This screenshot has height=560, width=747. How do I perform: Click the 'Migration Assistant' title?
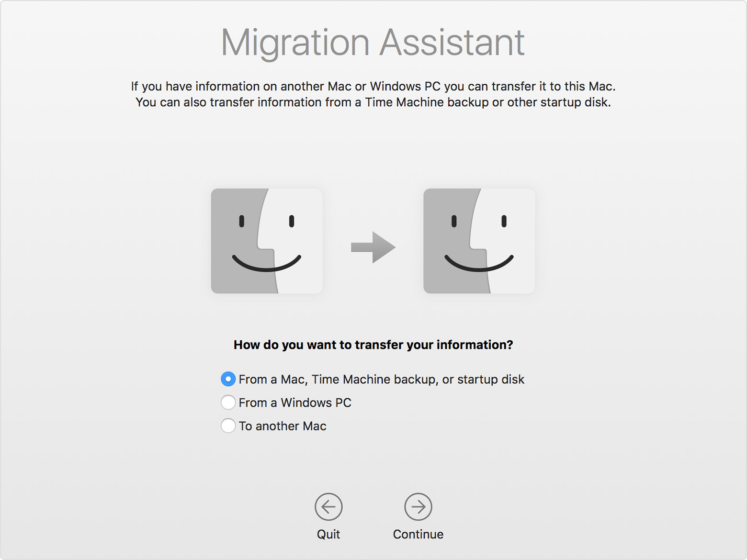pos(373,43)
